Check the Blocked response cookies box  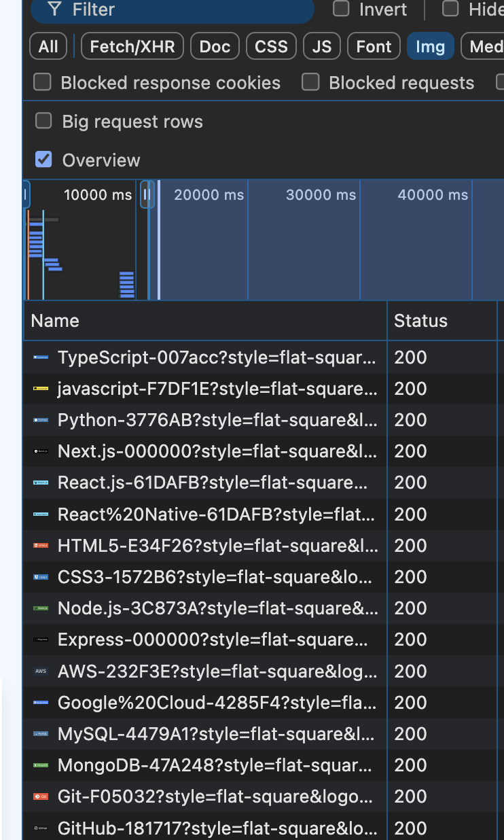[43, 82]
